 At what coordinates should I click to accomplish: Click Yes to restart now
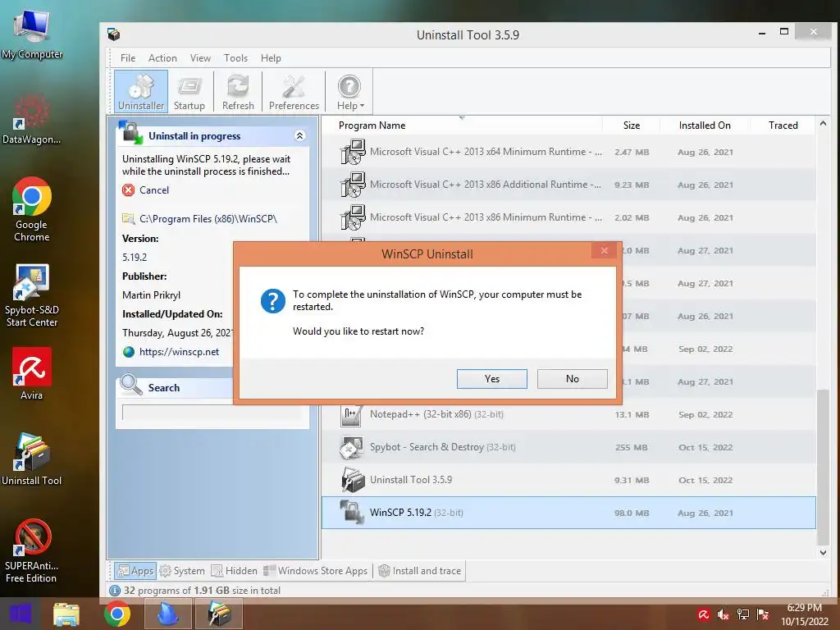click(492, 379)
